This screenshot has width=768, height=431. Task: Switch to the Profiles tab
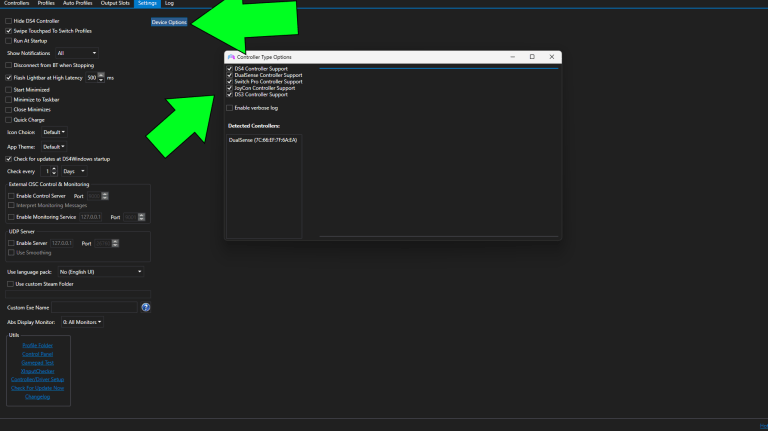(x=46, y=4)
